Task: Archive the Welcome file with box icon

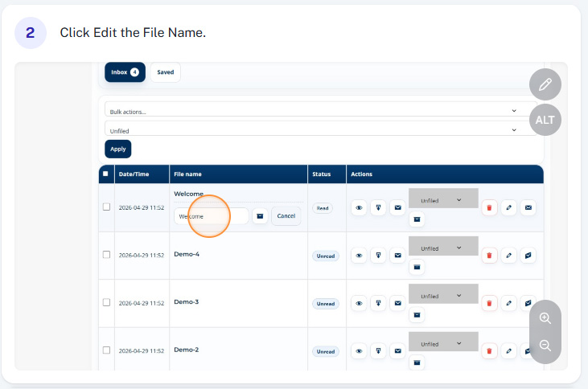Action: pyautogui.click(x=417, y=219)
